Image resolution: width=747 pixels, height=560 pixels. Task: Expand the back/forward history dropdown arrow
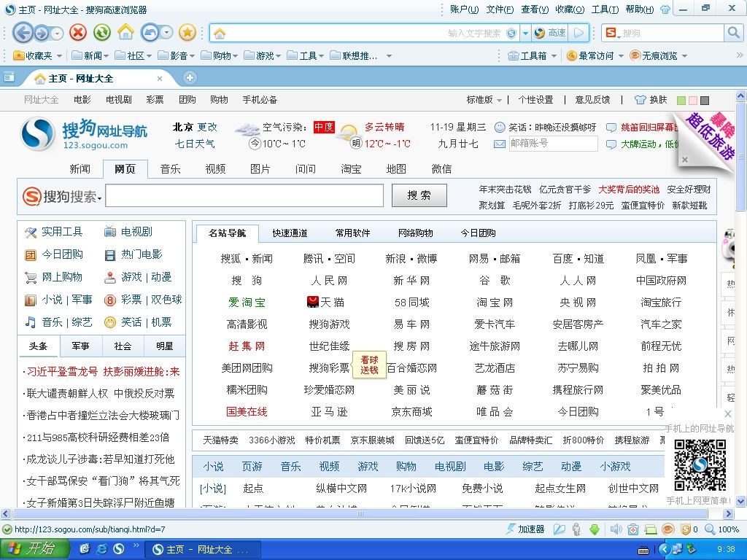click(x=57, y=34)
